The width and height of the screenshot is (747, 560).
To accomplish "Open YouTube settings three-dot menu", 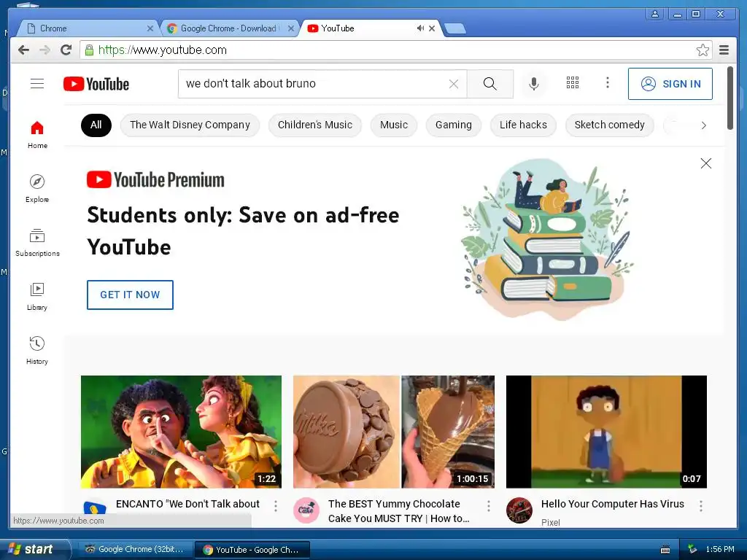I will click(608, 83).
